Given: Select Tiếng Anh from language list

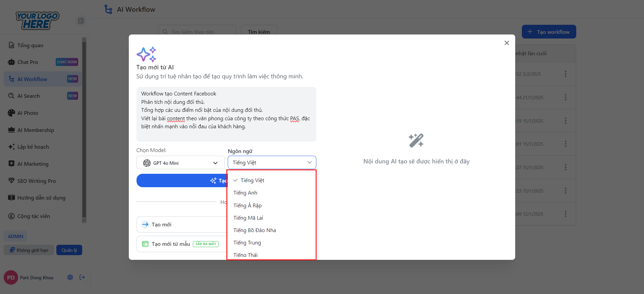Looking at the screenshot, I should tap(246, 193).
